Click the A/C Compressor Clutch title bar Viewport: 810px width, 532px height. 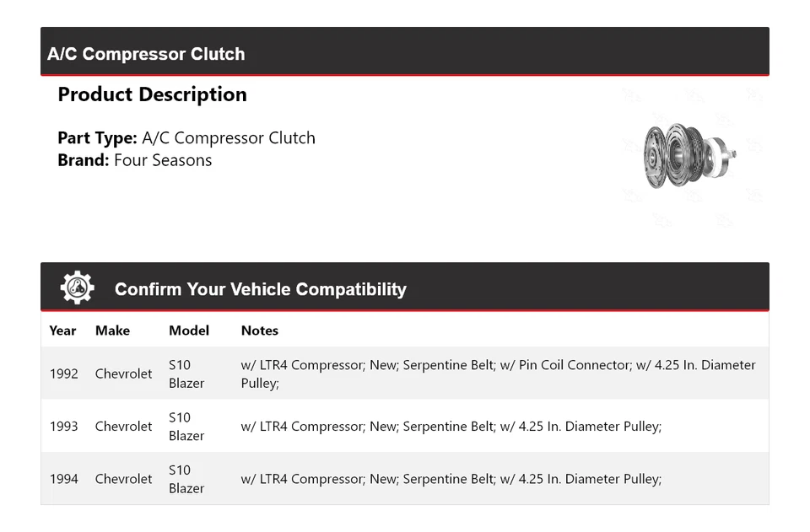146,54
